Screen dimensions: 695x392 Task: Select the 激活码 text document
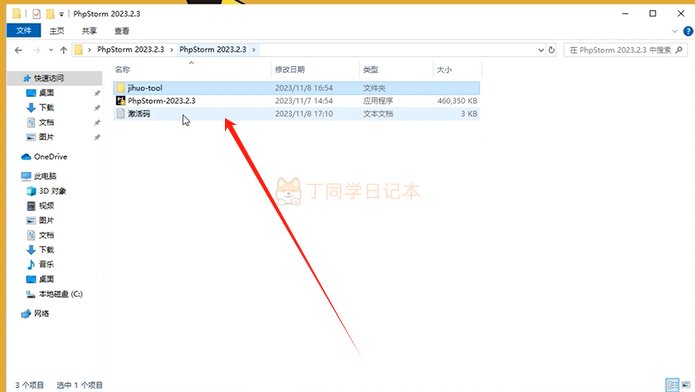[296, 114]
